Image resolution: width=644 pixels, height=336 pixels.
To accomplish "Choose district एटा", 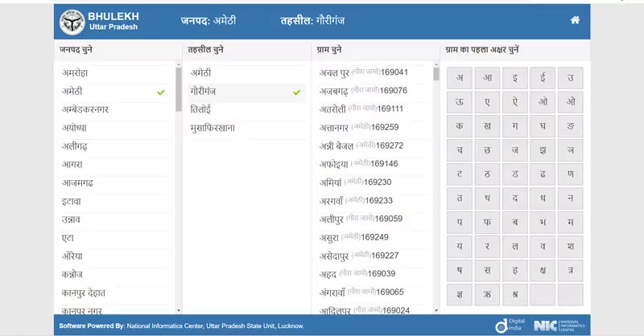I will click(x=114, y=238).
